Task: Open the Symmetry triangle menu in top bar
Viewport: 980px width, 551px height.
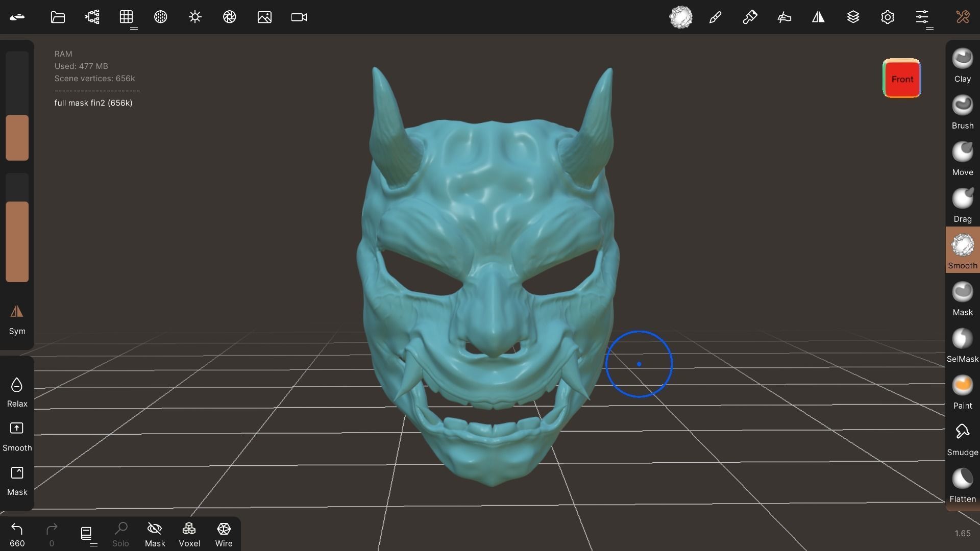Action: [818, 17]
